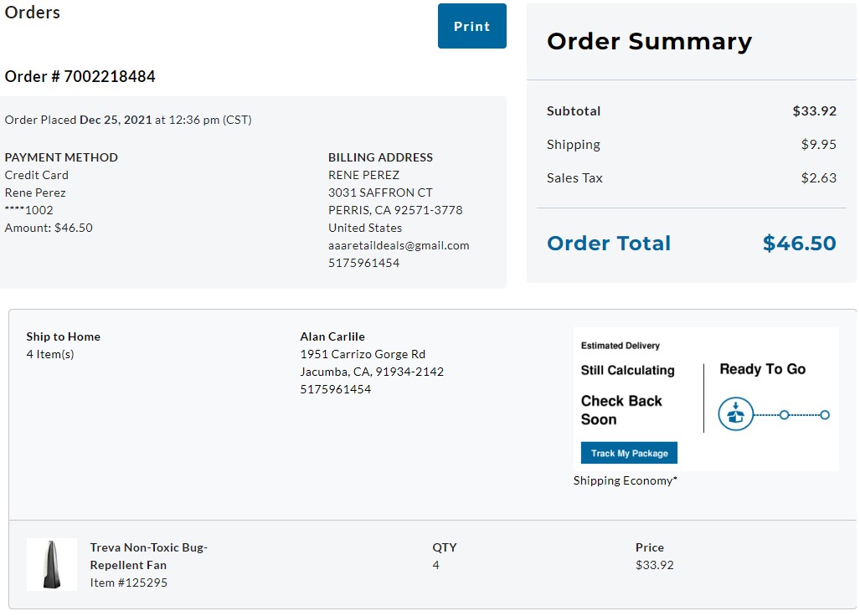
Task: Click the Estimated Delivery label
Action: 621,346
